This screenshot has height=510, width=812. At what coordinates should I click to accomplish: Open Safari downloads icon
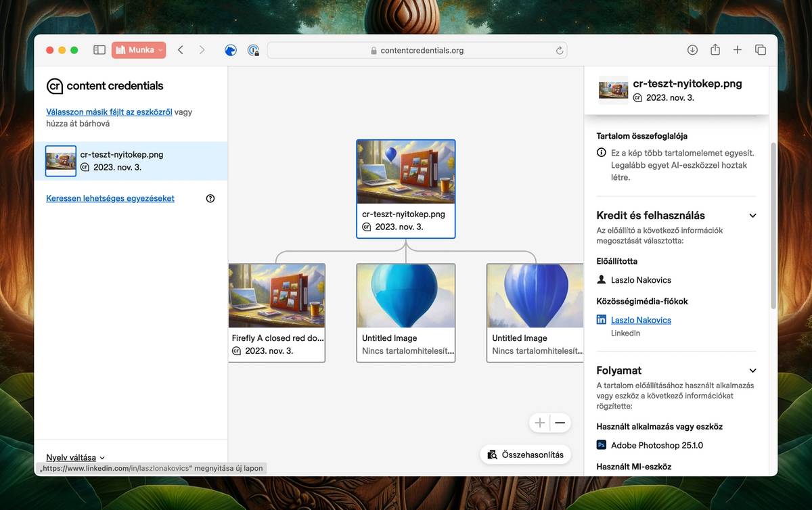(x=692, y=50)
